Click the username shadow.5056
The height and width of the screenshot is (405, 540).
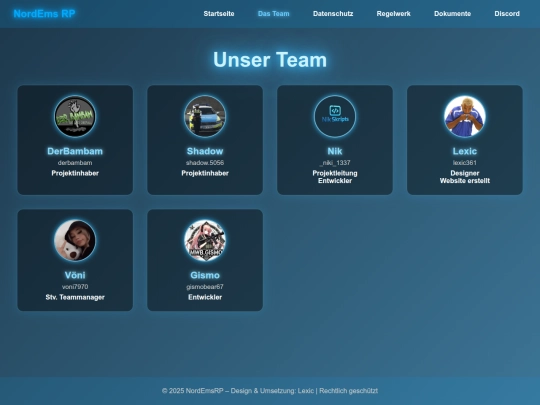coord(205,163)
